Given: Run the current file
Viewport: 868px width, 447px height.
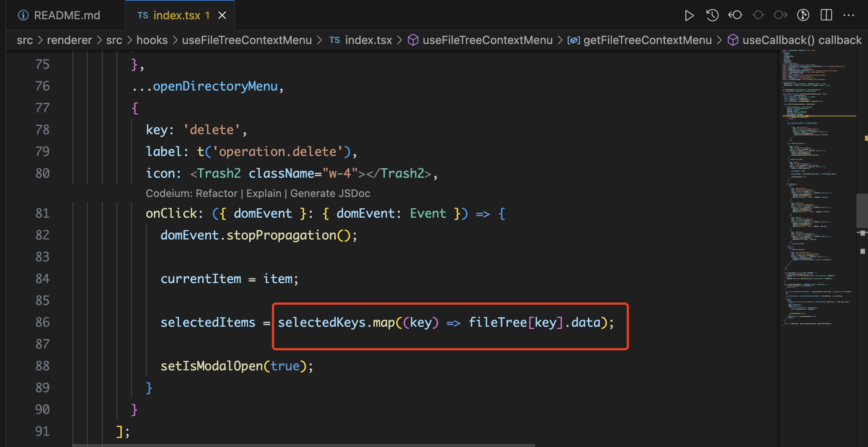Looking at the screenshot, I should [690, 15].
